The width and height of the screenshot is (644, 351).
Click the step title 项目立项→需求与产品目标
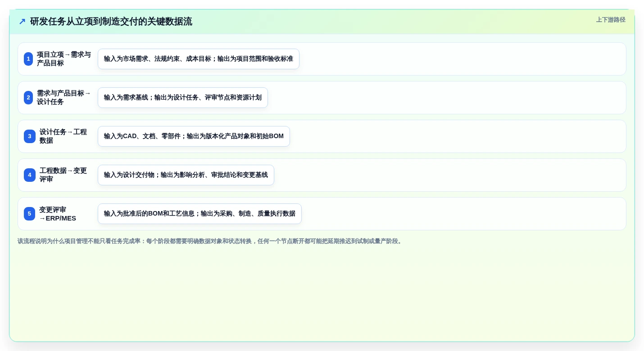[64, 59]
